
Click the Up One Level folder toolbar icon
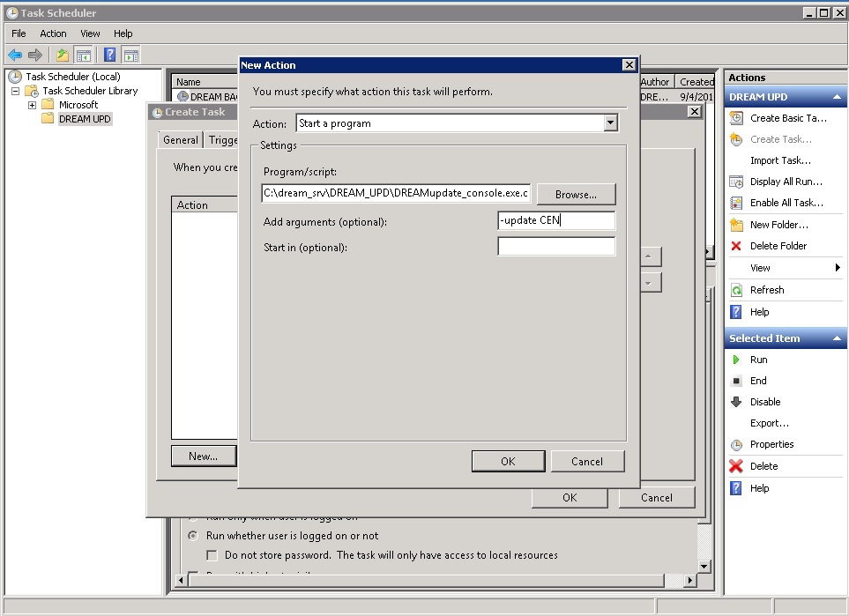coord(63,55)
